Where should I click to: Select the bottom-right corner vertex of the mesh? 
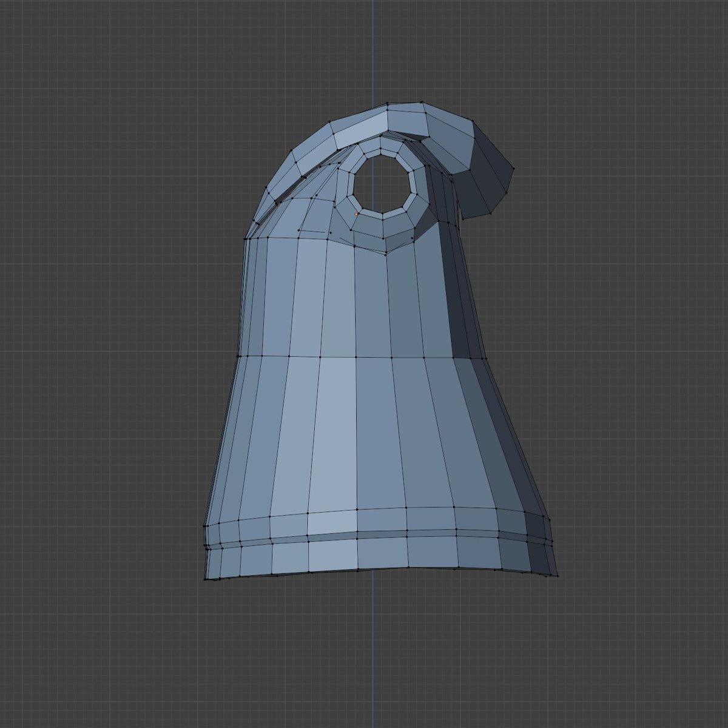click(x=556, y=575)
